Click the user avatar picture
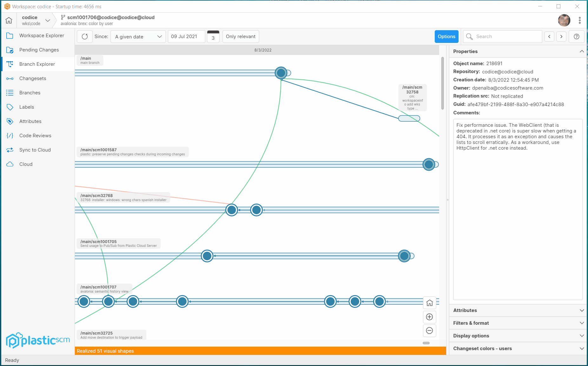 pos(564,20)
